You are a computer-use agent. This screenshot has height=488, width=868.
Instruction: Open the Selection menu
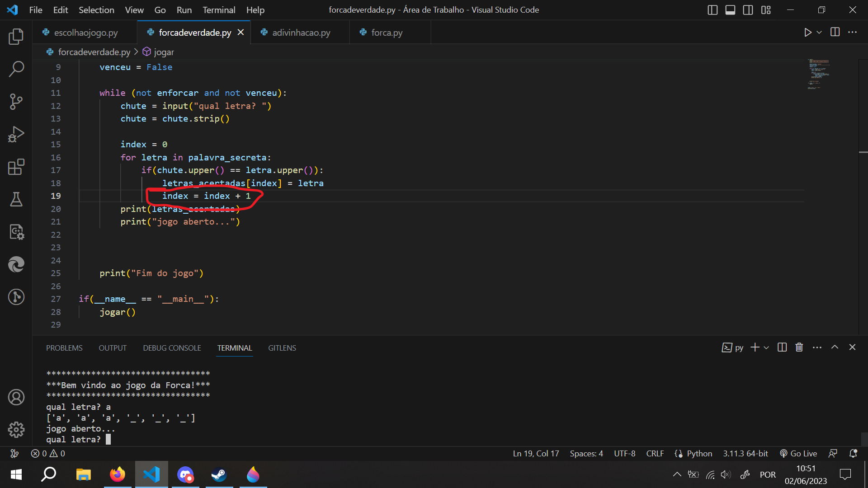pyautogui.click(x=96, y=10)
